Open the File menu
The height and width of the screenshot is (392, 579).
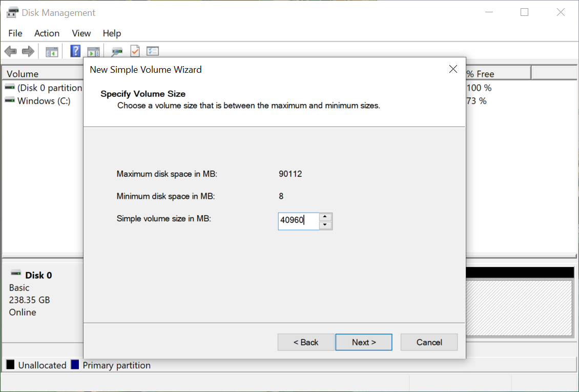click(15, 33)
